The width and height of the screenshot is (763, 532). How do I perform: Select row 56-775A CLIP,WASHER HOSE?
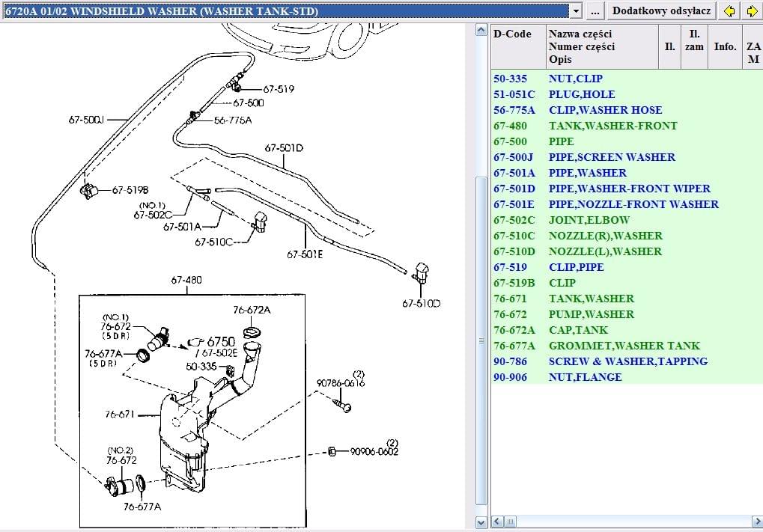pyautogui.click(x=627, y=110)
